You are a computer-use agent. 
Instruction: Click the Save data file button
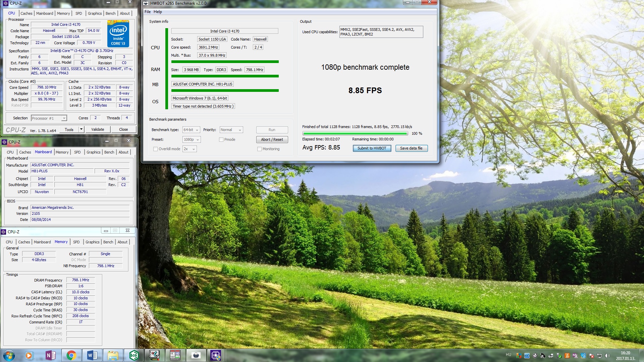click(411, 148)
